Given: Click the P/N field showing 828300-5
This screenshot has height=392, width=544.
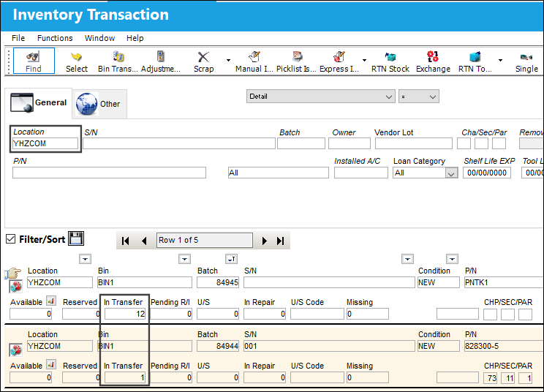Looking at the screenshot, I should click(504, 346).
